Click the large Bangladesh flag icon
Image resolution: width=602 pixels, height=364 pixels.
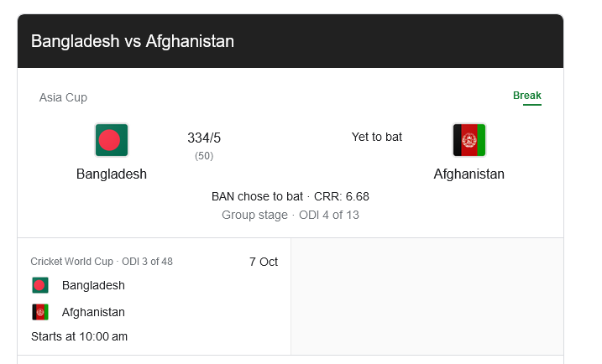click(x=112, y=140)
